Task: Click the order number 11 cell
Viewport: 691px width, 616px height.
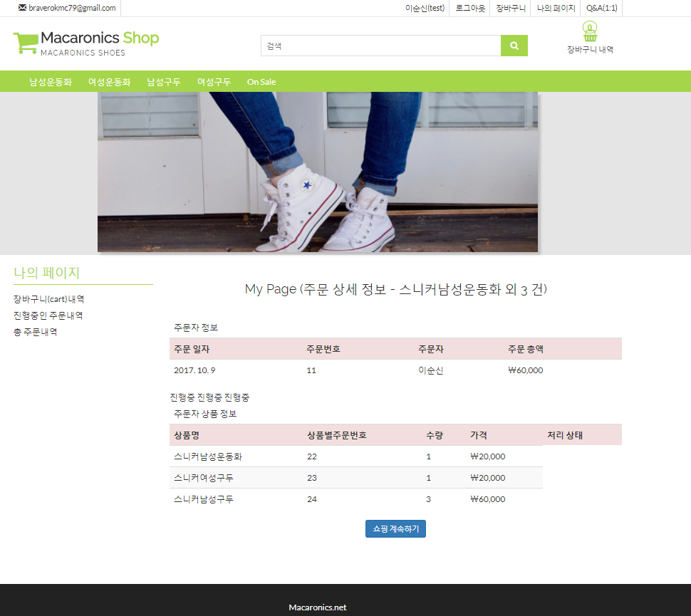Action: tap(311, 370)
